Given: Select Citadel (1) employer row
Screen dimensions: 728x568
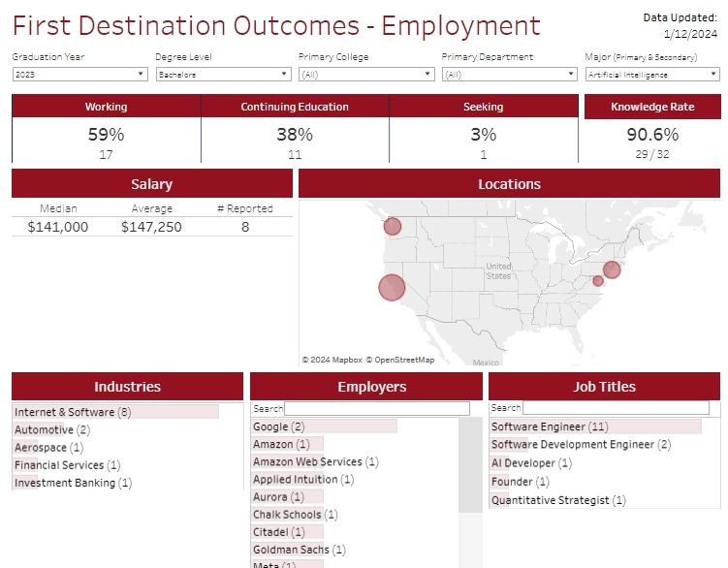Looking at the screenshot, I should pos(287,532).
